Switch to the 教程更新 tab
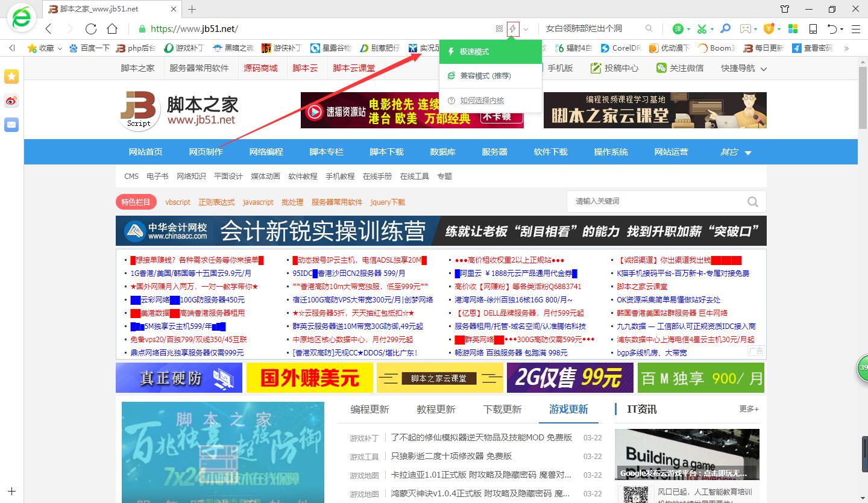 pos(436,410)
